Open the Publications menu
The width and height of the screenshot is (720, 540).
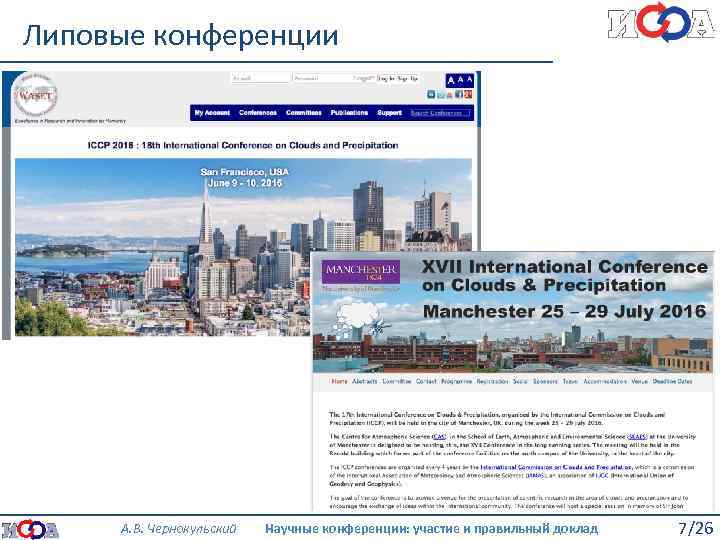click(x=349, y=113)
